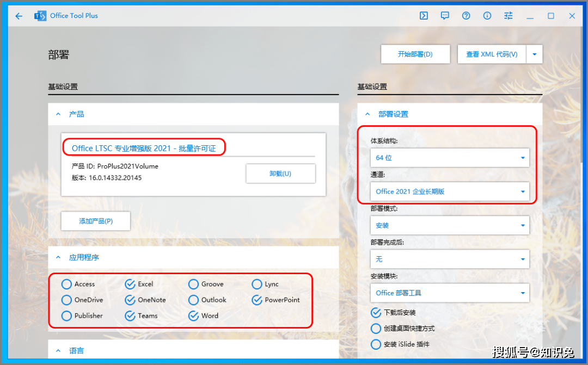Image resolution: width=588 pixels, height=365 pixels.
Task: Open the 部署完成后 无 dropdown
Action: (450, 259)
